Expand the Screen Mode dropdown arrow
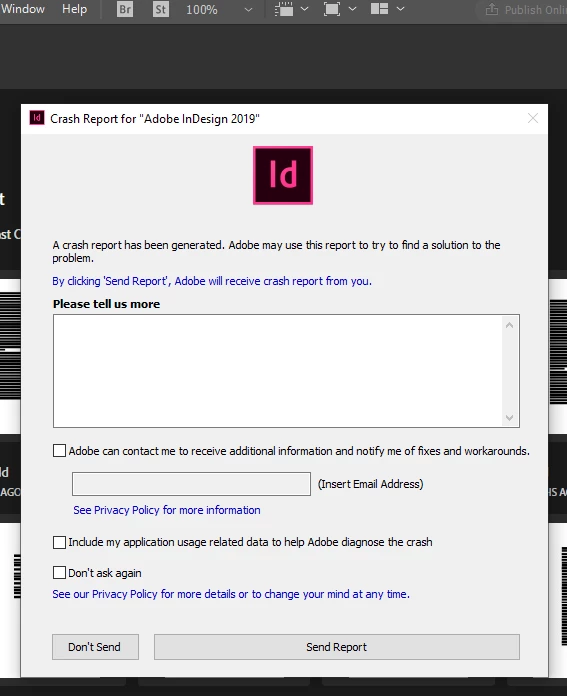Viewport: 567px width, 696px height. pyautogui.click(x=353, y=9)
